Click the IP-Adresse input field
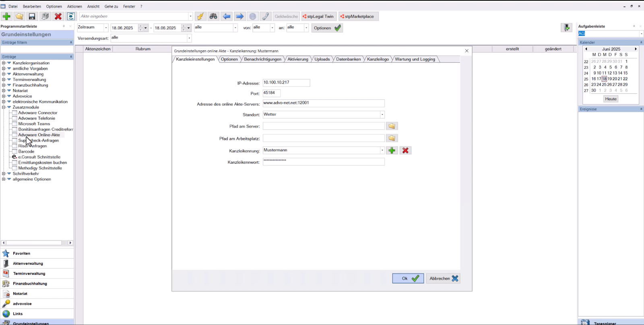644x325 pixels. coord(286,83)
